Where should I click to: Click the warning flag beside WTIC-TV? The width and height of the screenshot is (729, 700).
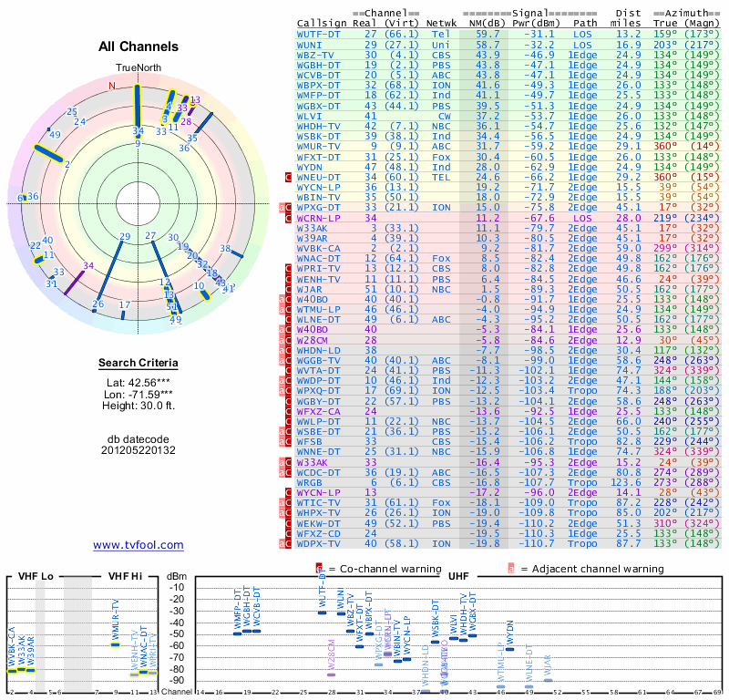pyautogui.click(x=285, y=503)
